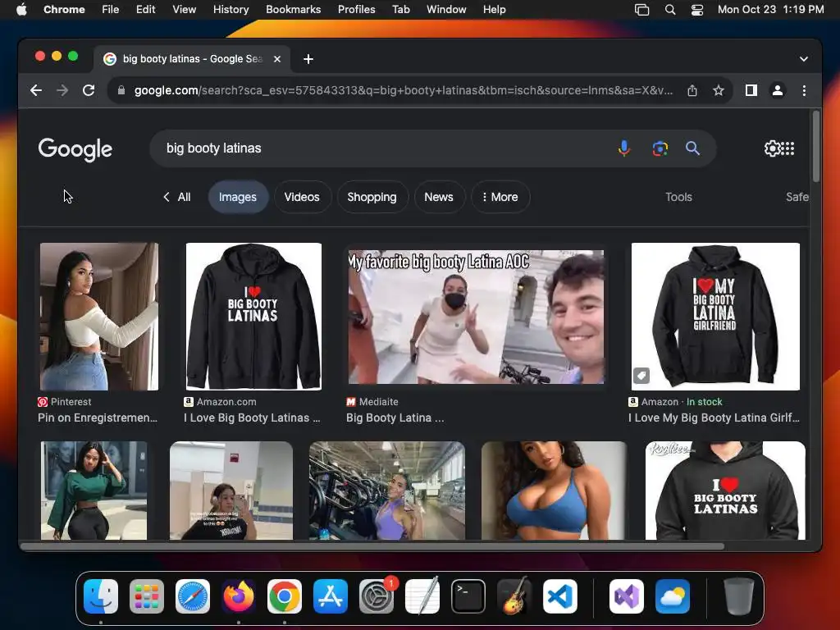This screenshot has width=840, height=630.
Task: Open the App Store from the Dock
Action: click(331, 596)
